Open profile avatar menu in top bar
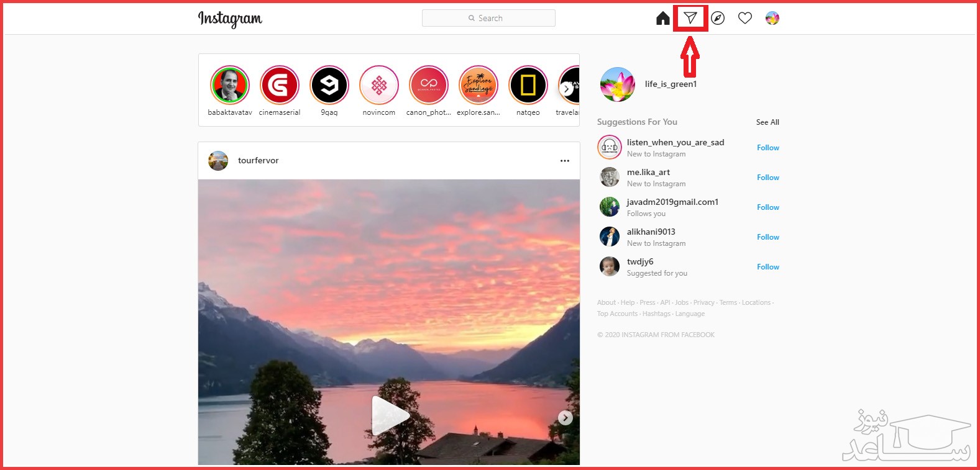Image resolution: width=980 pixels, height=470 pixels. (x=772, y=18)
